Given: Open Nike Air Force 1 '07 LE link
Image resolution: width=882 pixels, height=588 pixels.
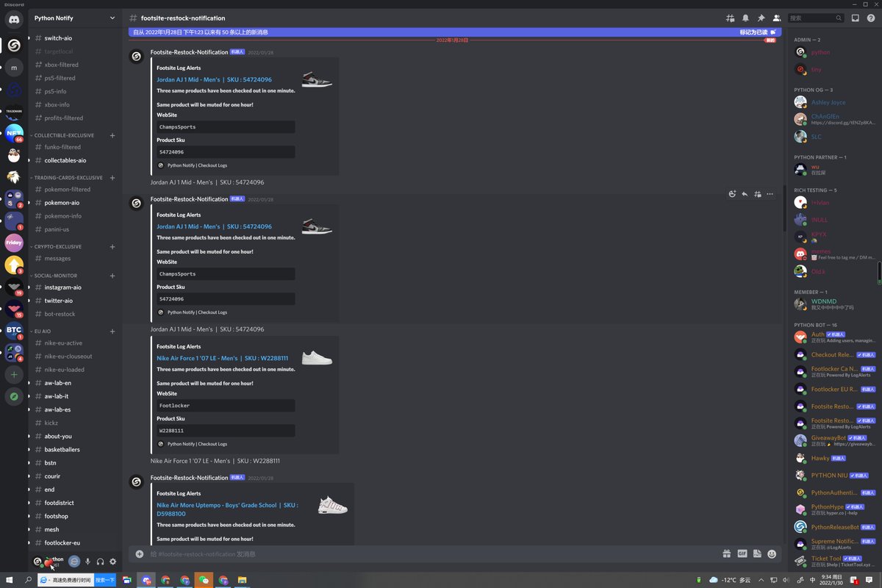Looking at the screenshot, I should (x=222, y=358).
